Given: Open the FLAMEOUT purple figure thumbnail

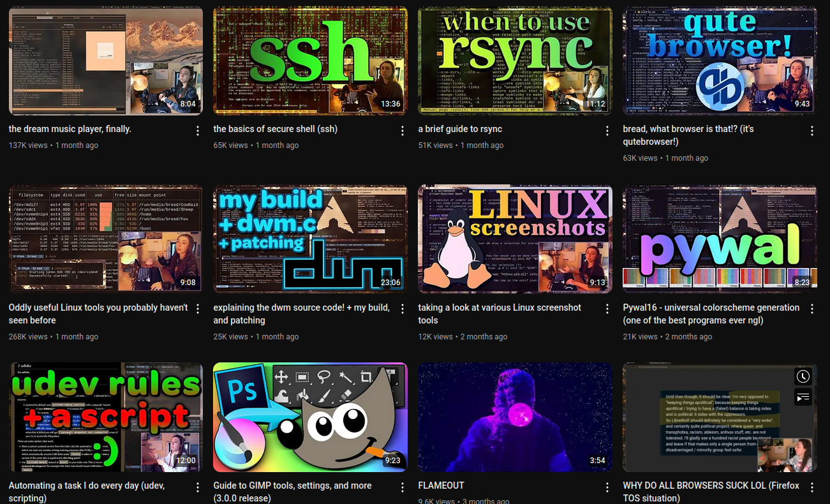Looking at the screenshot, I should [515, 417].
